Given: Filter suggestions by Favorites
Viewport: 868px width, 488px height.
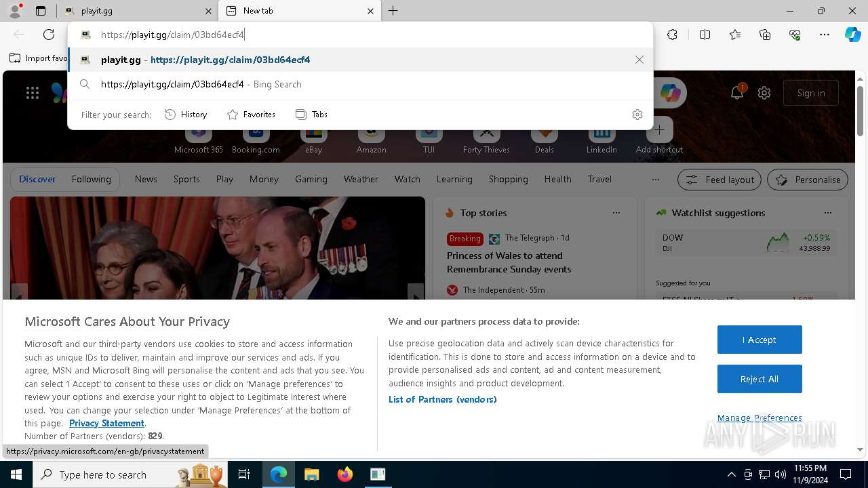Looking at the screenshot, I should pyautogui.click(x=251, y=115).
